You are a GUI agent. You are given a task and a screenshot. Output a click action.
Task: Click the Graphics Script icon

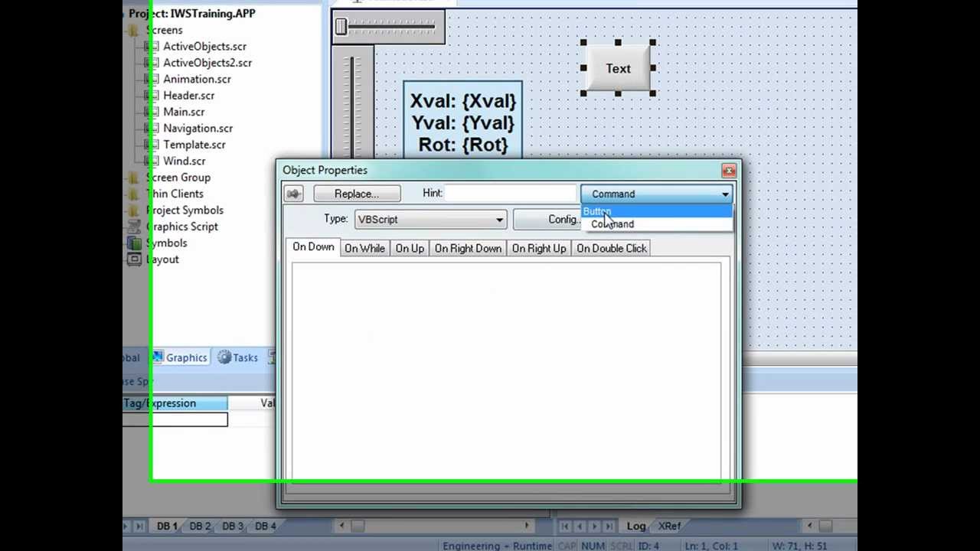point(134,227)
